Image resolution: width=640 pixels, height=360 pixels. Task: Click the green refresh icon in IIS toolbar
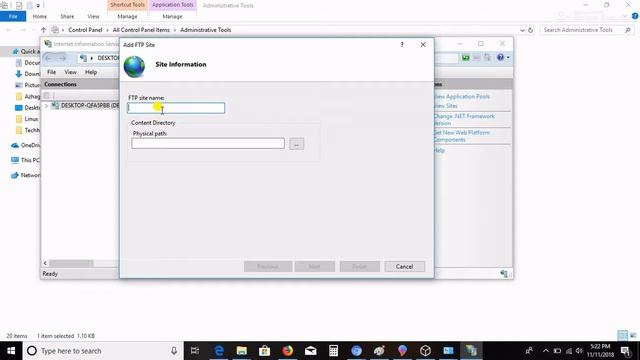pyautogui.click(x=465, y=58)
